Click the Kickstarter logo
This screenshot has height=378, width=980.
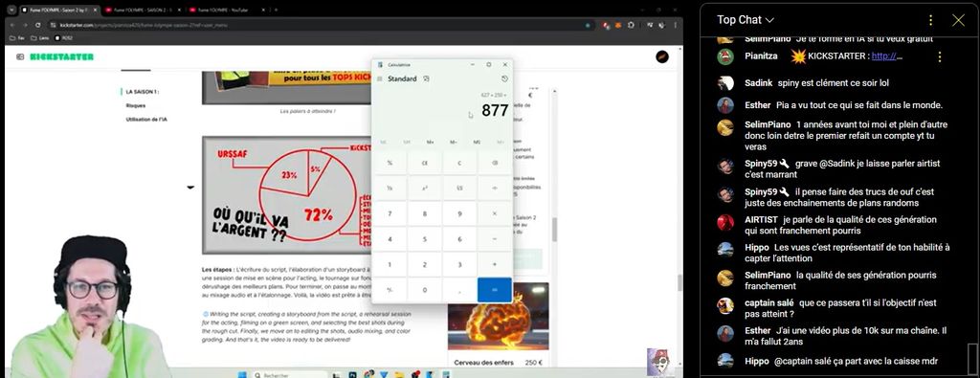(x=62, y=56)
